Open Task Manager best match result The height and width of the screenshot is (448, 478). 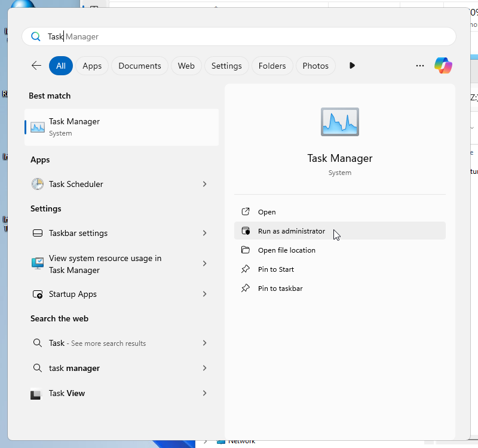point(122,127)
